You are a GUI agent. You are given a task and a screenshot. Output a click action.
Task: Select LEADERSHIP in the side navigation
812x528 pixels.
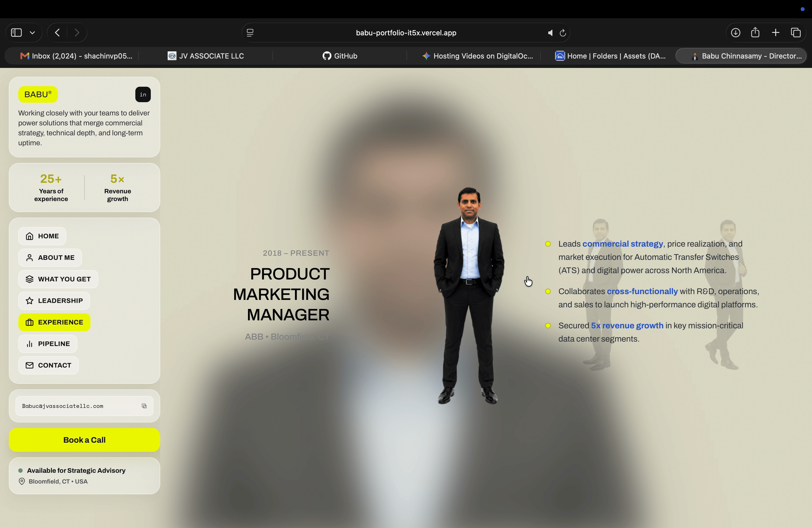[x=54, y=301]
